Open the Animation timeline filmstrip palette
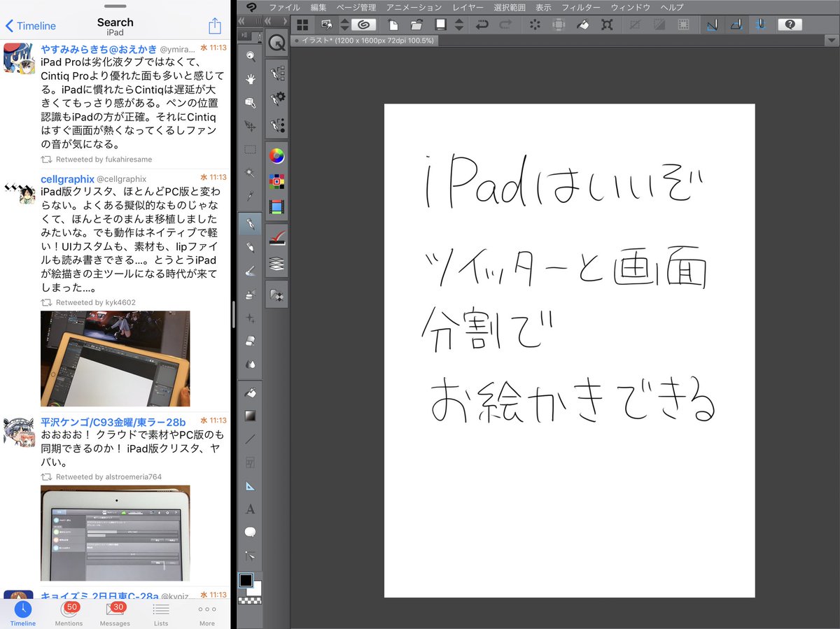Viewport: 840px width, 629px height. pyautogui.click(x=277, y=206)
